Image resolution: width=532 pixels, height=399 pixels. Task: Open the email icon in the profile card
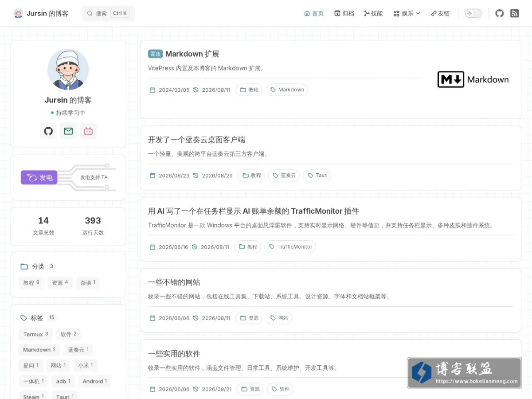click(68, 131)
